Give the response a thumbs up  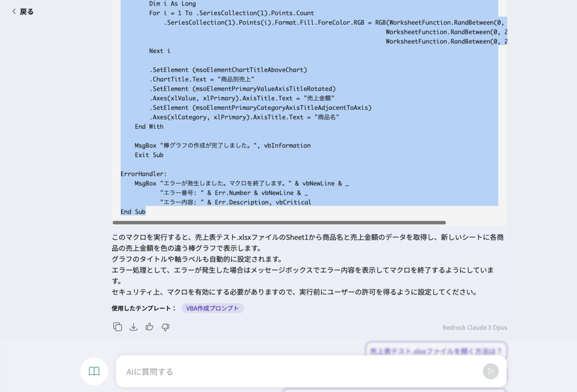[149, 327]
